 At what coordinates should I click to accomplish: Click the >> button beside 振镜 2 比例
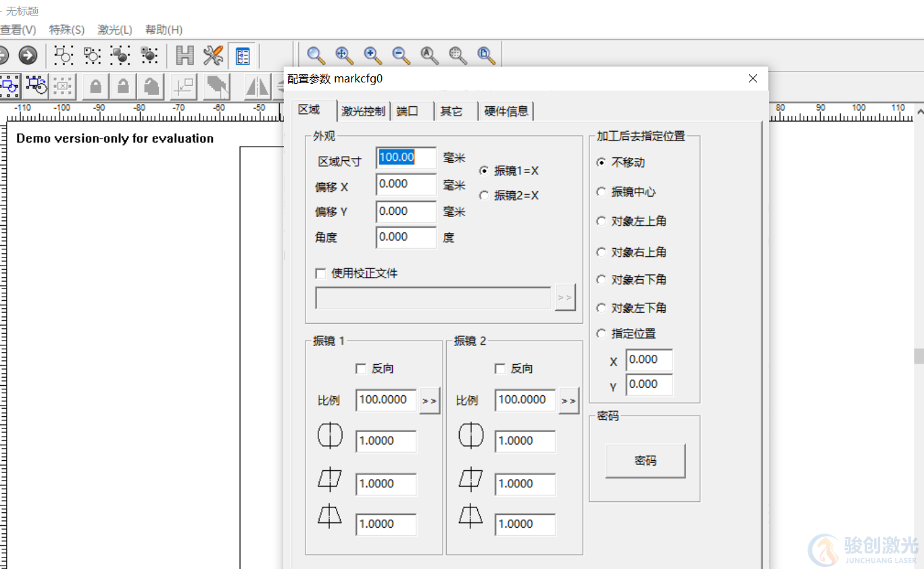tap(569, 401)
